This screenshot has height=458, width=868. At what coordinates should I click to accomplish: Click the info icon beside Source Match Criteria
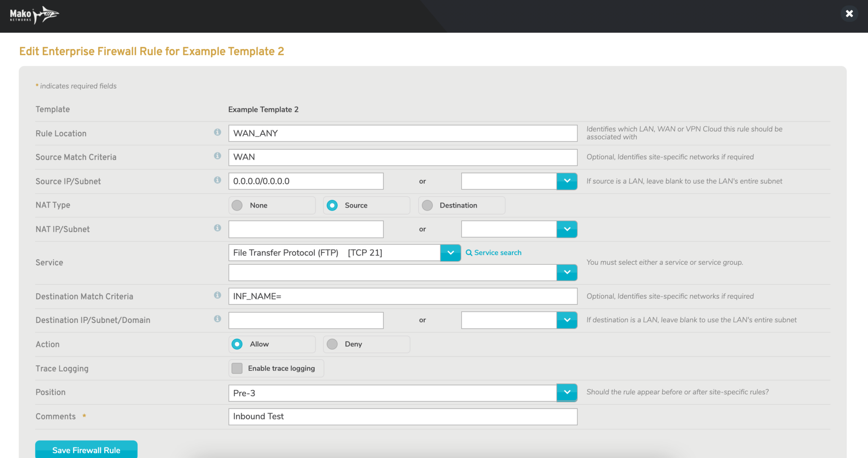click(x=217, y=156)
